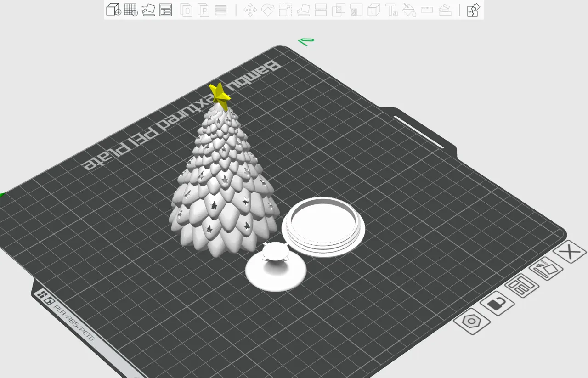Select the Scale tool

[285, 10]
